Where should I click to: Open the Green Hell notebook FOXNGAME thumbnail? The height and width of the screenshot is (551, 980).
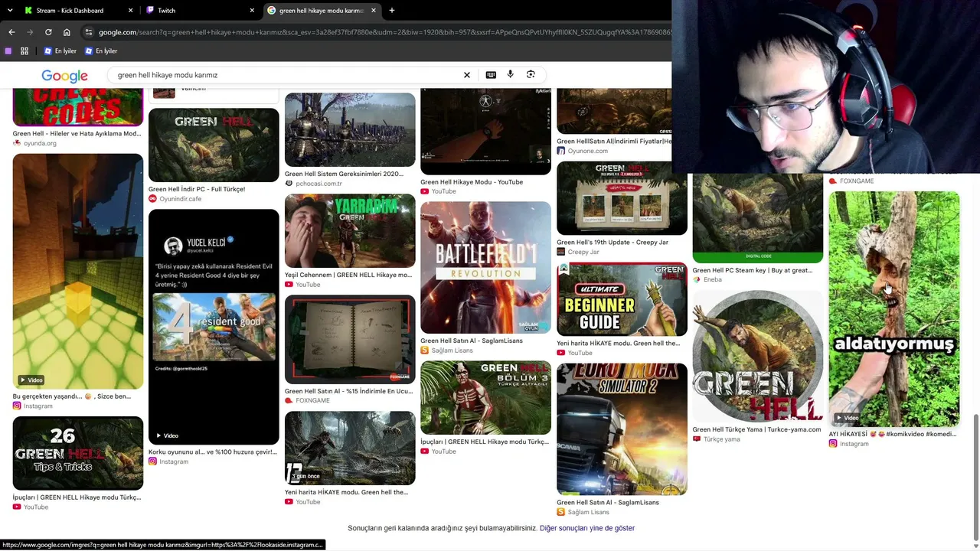point(350,339)
